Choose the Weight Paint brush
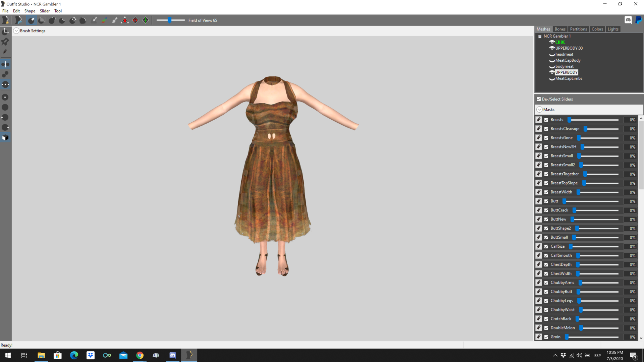Image resolution: width=644 pixels, height=362 pixels. pos(94,20)
